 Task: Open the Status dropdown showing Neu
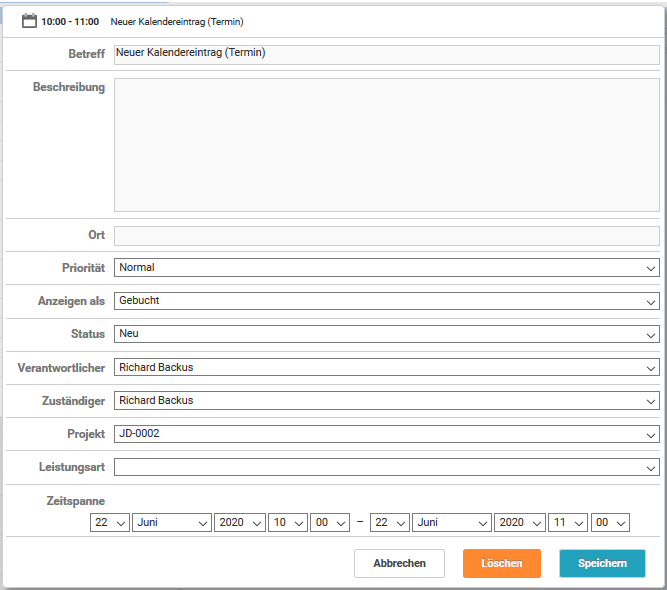pyautogui.click(x=386, y=334)
